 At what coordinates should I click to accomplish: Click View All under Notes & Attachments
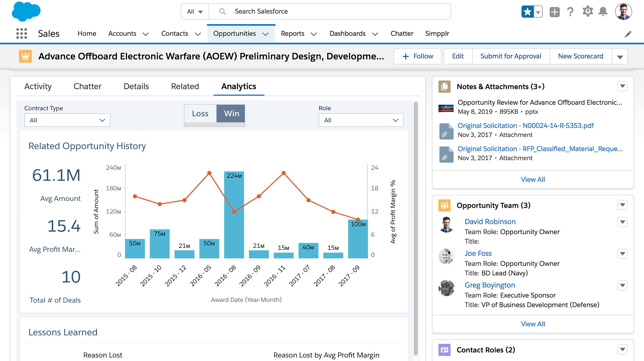pyautogui.click(x=533, y=179)
